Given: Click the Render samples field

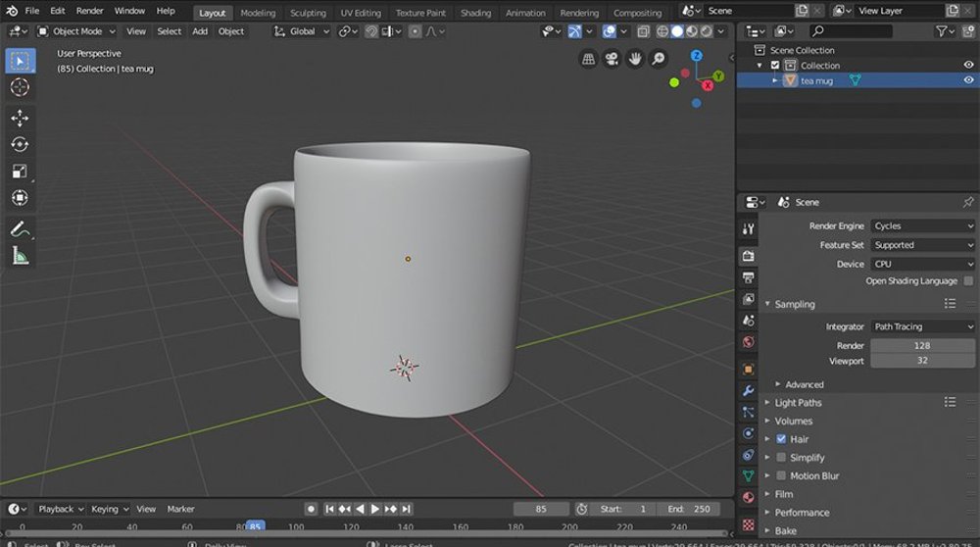Looking at the screenshot, I should tap(921, 346).
